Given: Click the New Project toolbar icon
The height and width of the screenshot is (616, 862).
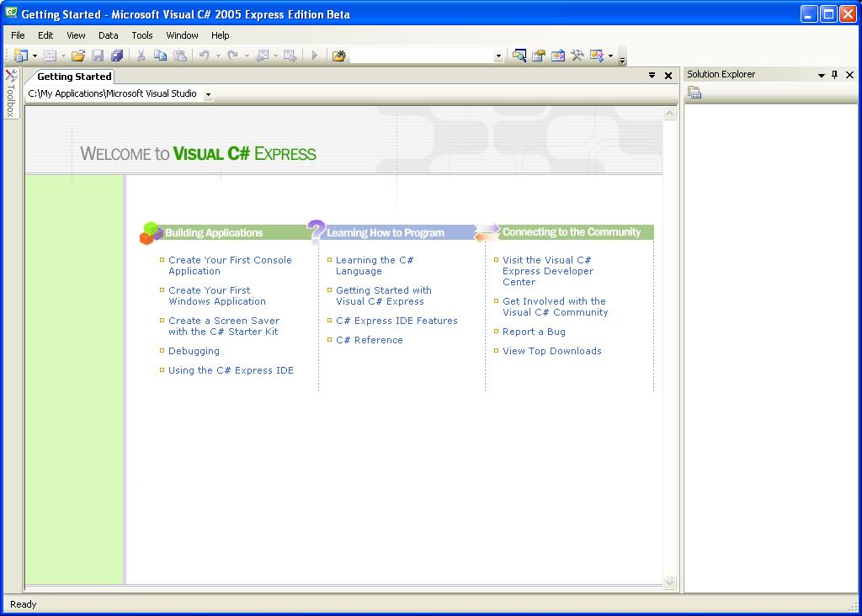Looking at the screenshot, I should pyautogui.click(x=21, y=56).
